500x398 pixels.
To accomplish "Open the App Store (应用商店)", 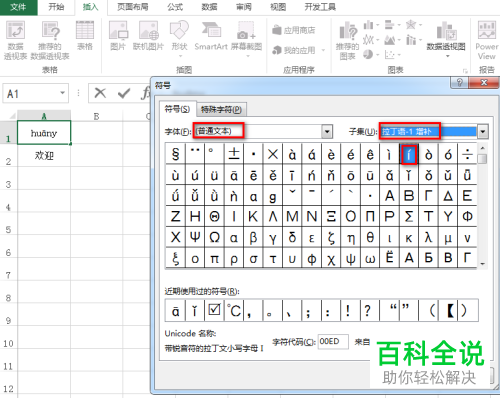I will pos(294,30).
